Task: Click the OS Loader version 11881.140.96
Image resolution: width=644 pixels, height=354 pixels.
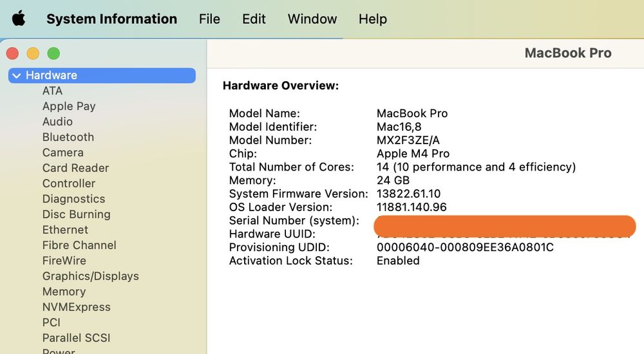Action: [x=411, y=207]
